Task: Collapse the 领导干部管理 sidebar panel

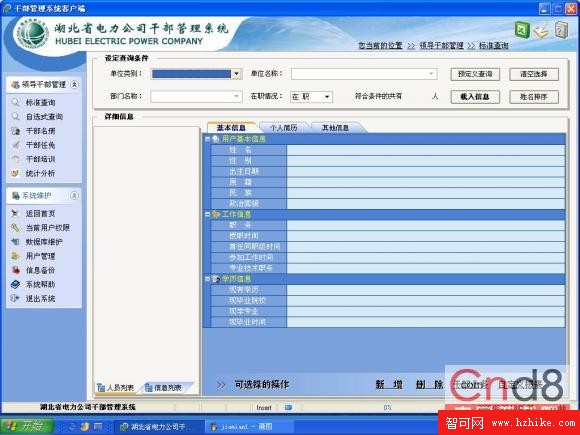Action: point(74,84)
